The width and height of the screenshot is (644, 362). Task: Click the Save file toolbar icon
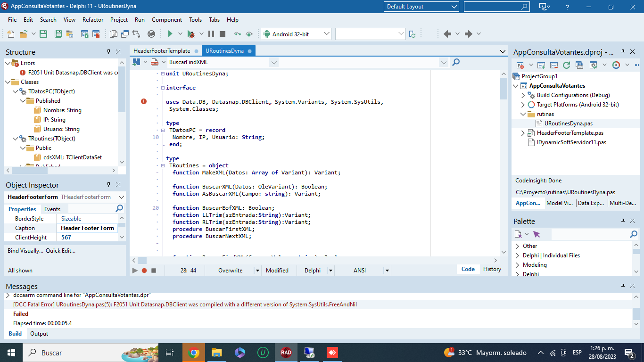coord(43,34)
